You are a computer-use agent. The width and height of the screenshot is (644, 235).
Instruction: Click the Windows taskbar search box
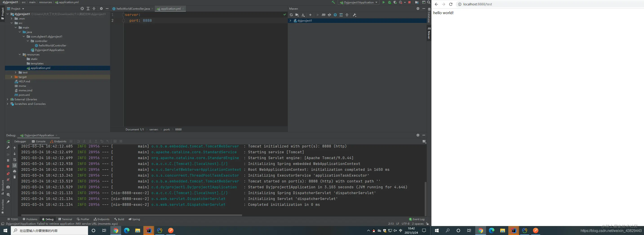(49, 231)
